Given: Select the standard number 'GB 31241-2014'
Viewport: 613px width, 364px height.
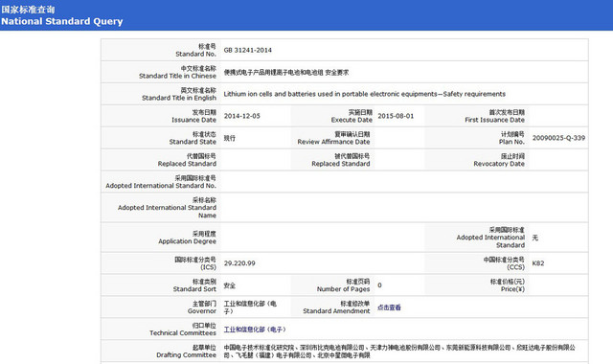Looking at the screenshot, I should click(247, 50).
